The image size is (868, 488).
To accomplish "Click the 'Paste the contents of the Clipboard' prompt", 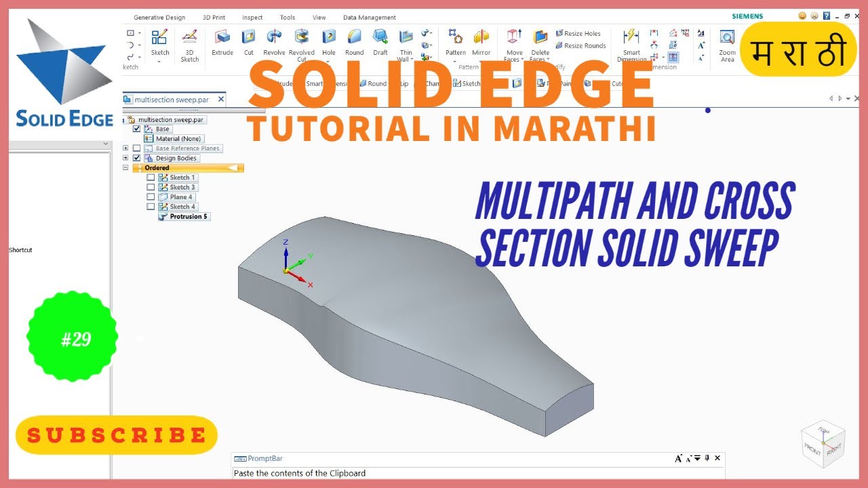I will (300, 473).
